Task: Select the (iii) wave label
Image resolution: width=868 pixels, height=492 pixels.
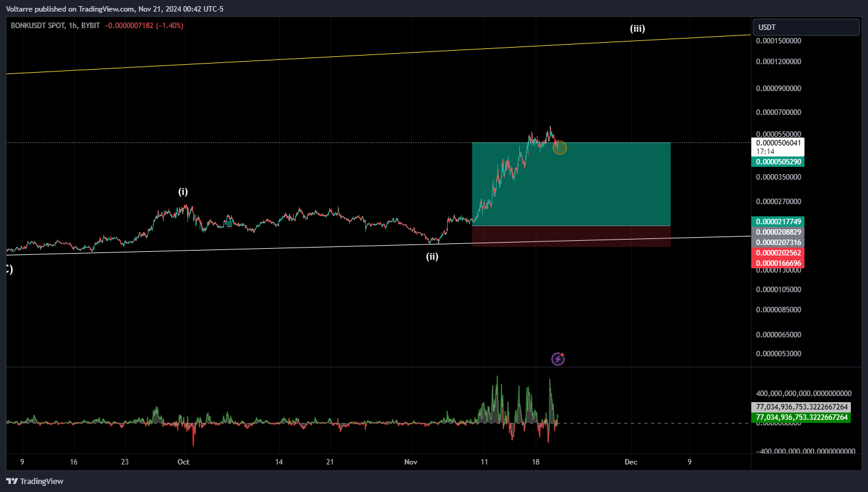Action: point(638,28)
